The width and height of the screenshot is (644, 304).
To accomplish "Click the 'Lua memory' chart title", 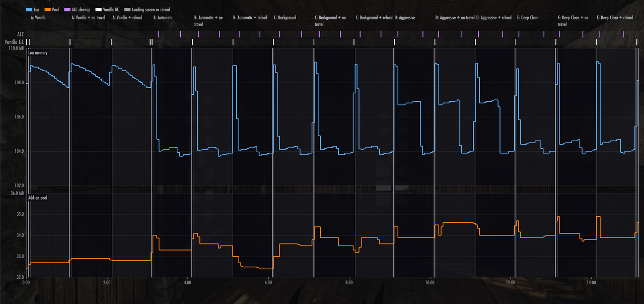I will 38,53.
